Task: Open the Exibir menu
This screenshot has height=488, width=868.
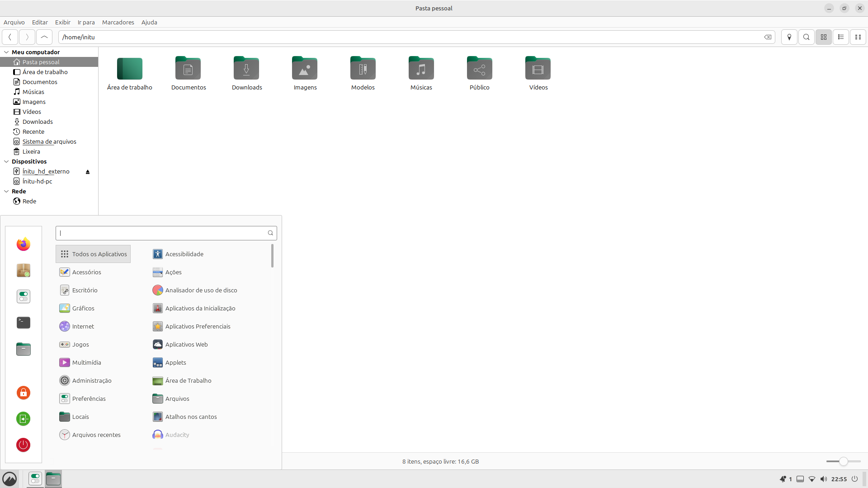Action: pos(63,22)
